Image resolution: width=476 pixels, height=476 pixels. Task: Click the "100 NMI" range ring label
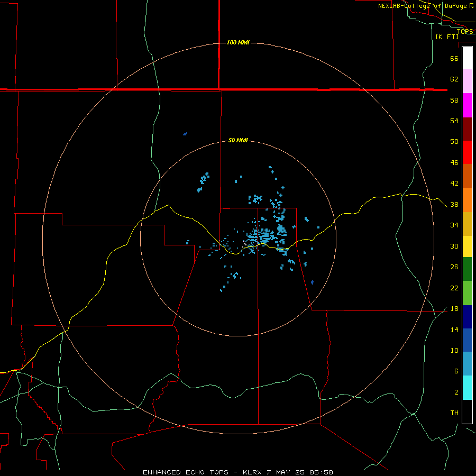[x=238, y=42]
